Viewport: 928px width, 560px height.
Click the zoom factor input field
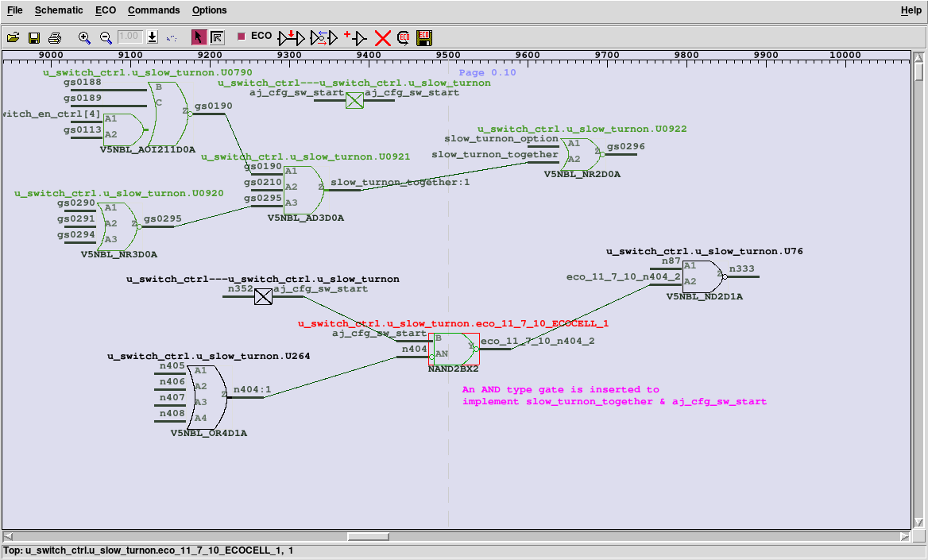130,37
